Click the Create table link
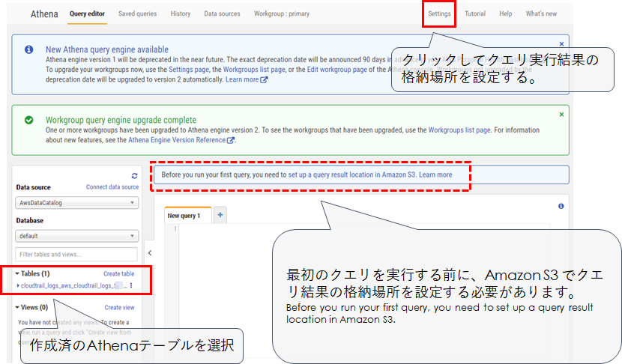 118,274
